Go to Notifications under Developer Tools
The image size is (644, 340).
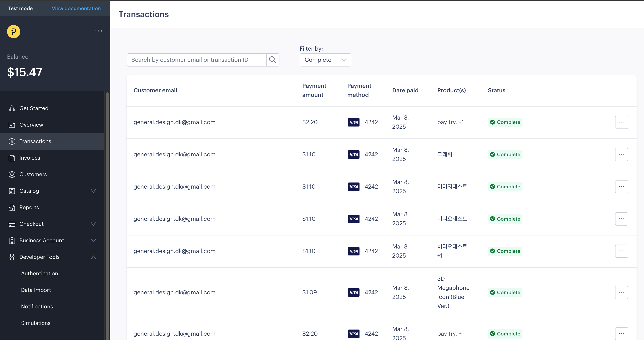37,307
